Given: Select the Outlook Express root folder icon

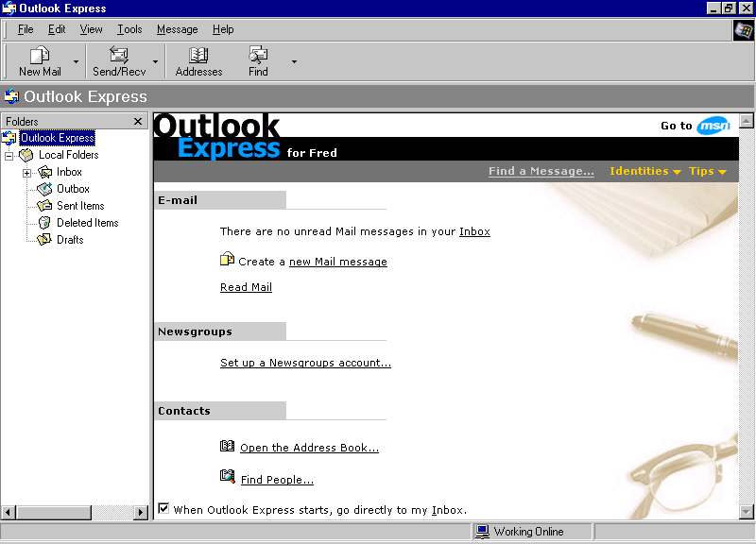Looking at the screenshot, I should click(x=9, y=138).
